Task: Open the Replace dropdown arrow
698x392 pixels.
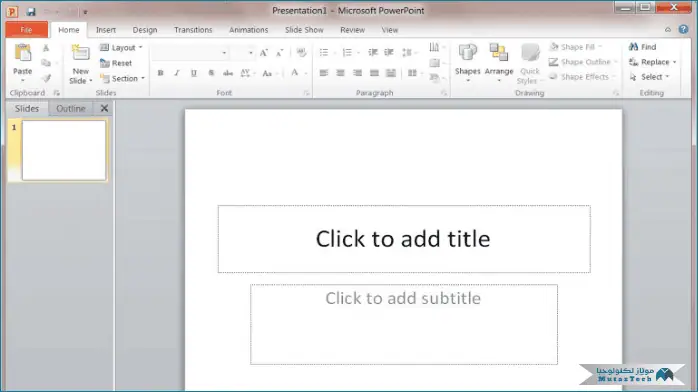Action: tap(674, 62)
